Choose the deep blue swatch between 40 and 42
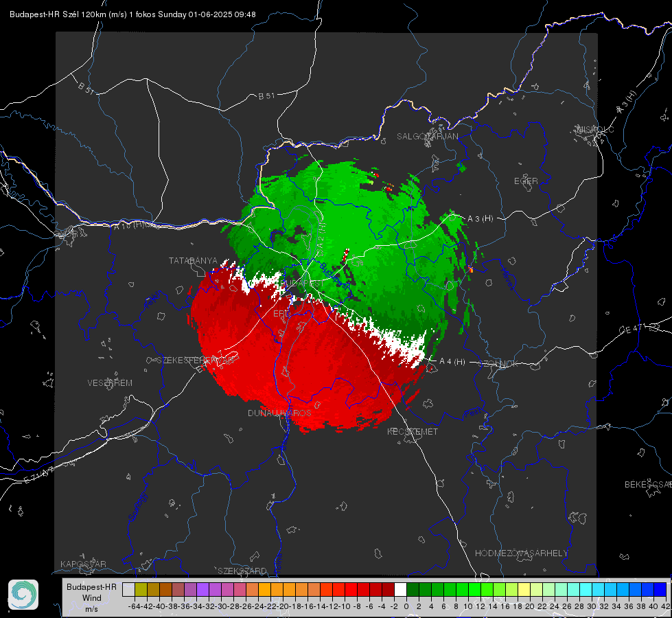The width and height of the screenshot is (672, 618). click(660, 589)
